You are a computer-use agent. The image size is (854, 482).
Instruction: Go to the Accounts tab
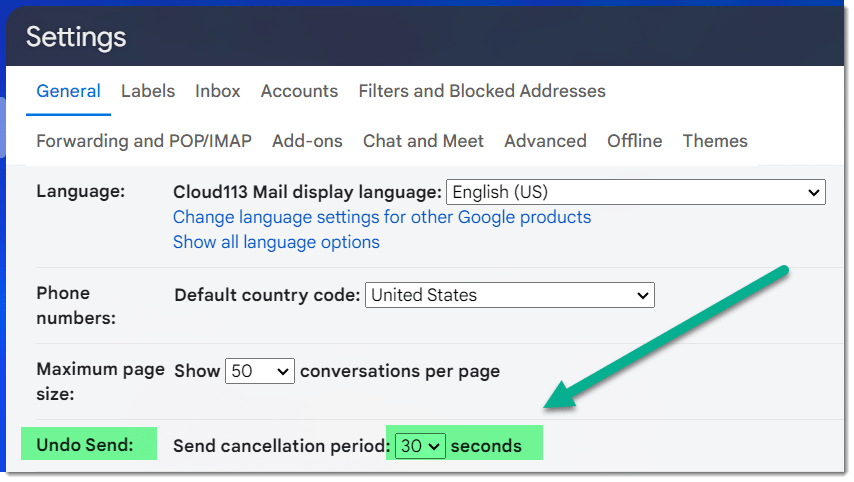click(x=299, y=91)
